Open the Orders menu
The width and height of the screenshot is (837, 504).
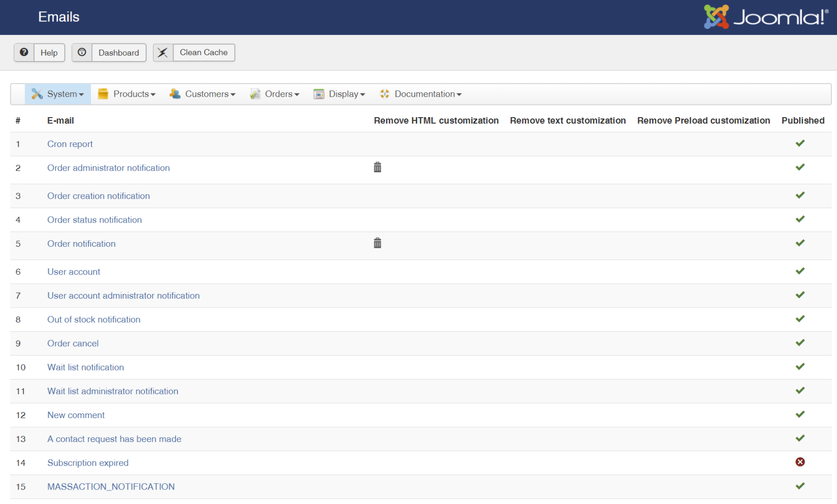coord(275,94)
